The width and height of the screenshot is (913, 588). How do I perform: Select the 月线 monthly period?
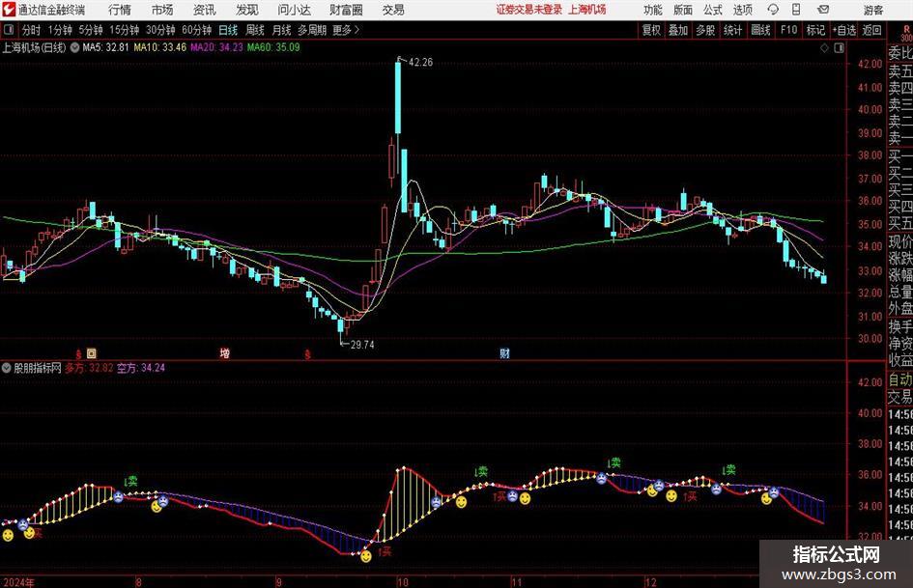click(x=282, y=30)
